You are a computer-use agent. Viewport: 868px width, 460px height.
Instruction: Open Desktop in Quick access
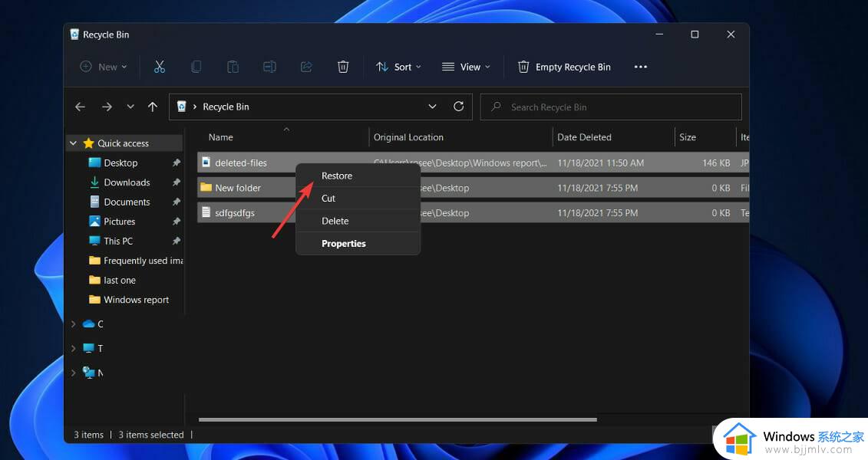pos(120,163)
